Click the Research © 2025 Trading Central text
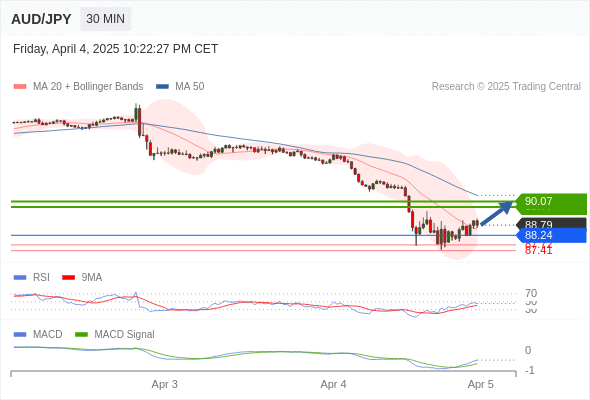 pos(506,87)
